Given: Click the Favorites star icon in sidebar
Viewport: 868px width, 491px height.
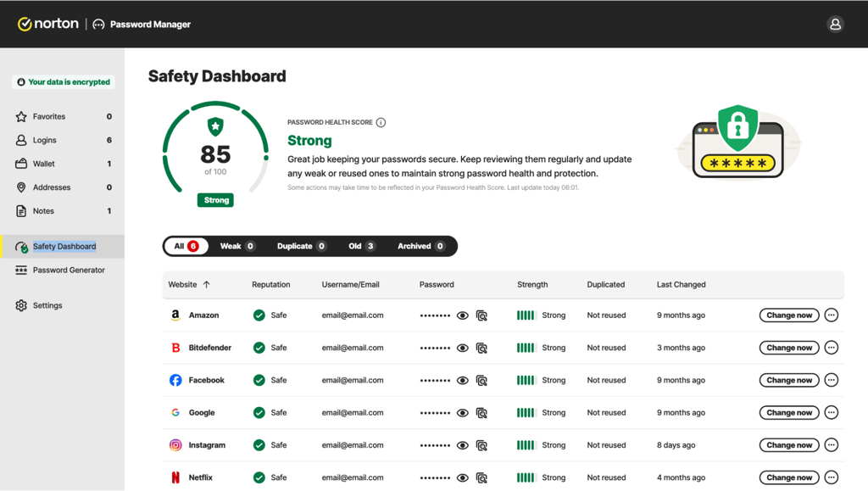Looking at the screenshot, I should click(21, 116).
